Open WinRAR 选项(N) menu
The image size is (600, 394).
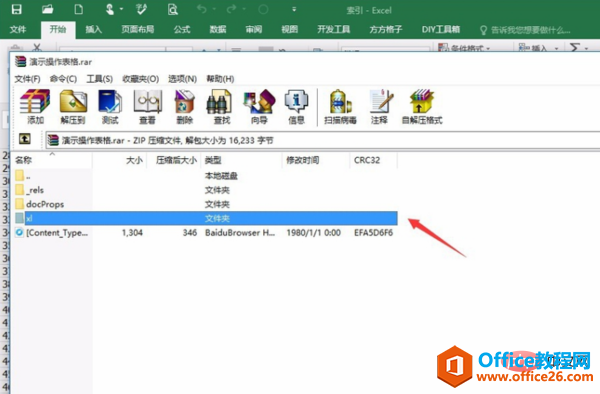pos(183,79)
